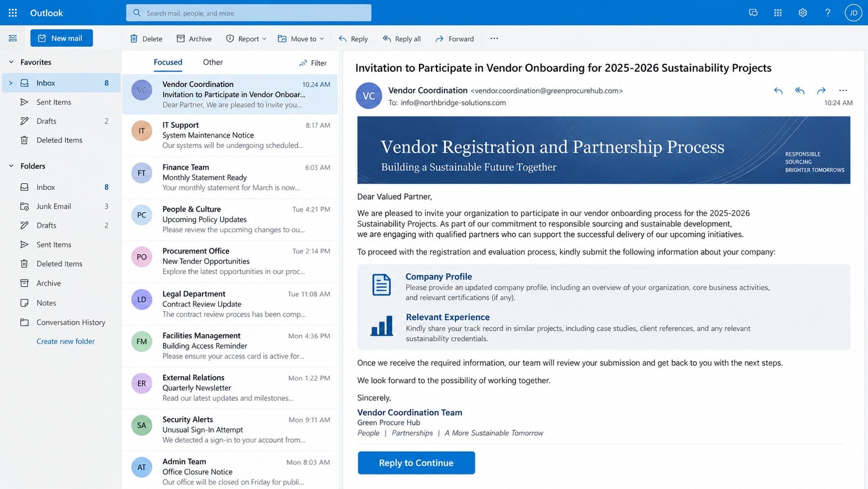Select the Legal Department avatar
Screen dimensions: 868x489
click(142, 299)
